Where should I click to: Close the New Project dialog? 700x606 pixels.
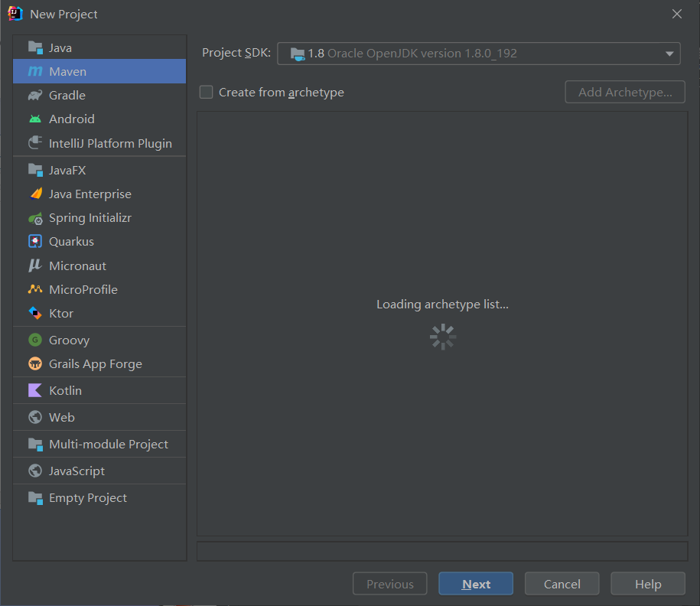tap(677, 14)
